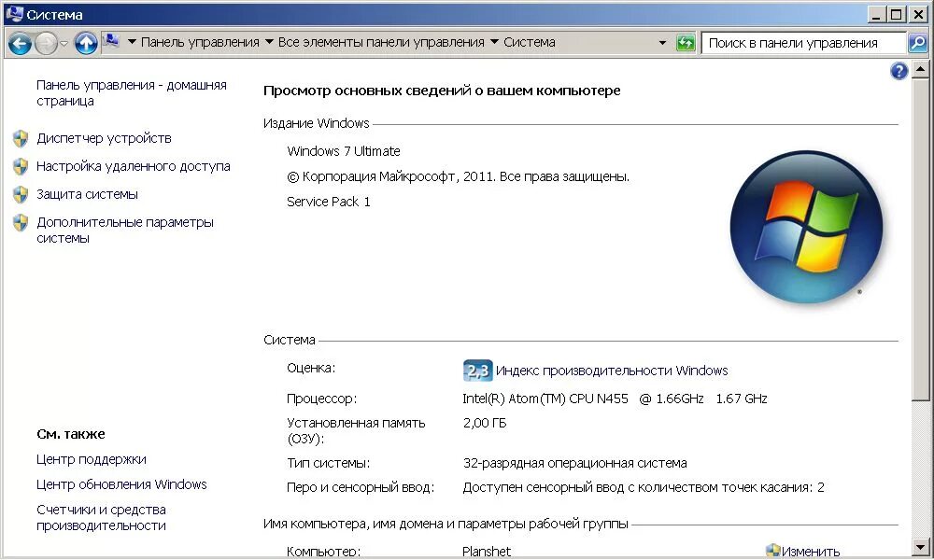Open Индекс производительности Windows link
The image size is (934, 560).
tap(612, 371)
